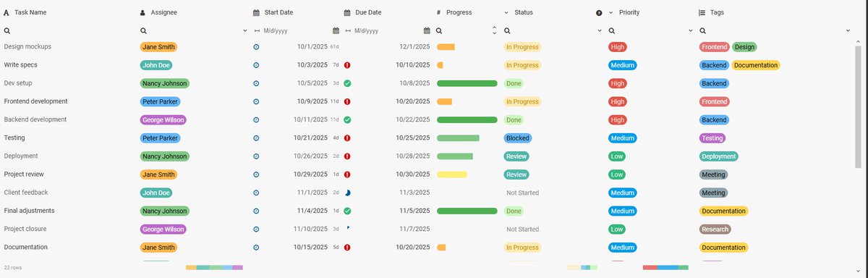The width and height of the screenshot is (868, 278).
Task: Click the calendar icon in Start Date header
Action: coord(256,13)
